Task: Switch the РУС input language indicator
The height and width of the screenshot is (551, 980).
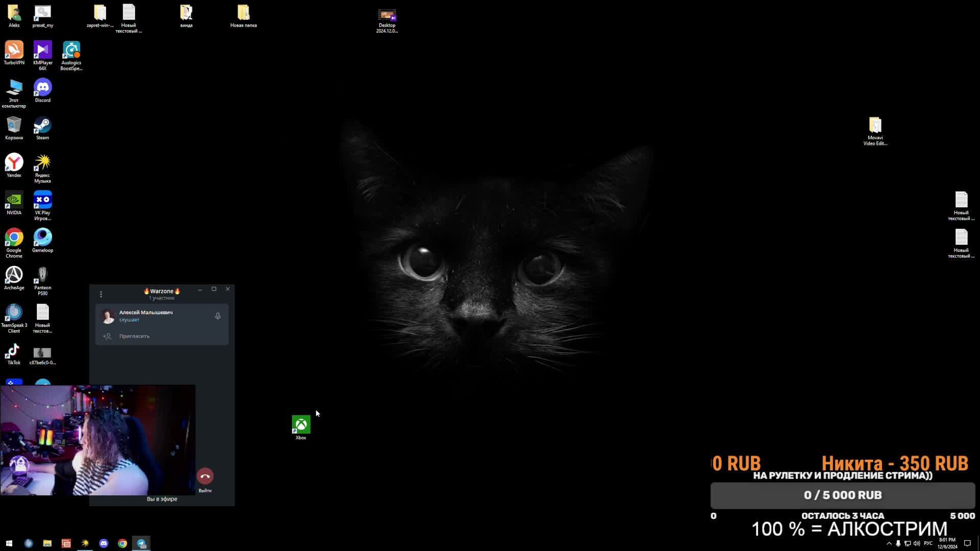Action: click(x=928, y=543)
